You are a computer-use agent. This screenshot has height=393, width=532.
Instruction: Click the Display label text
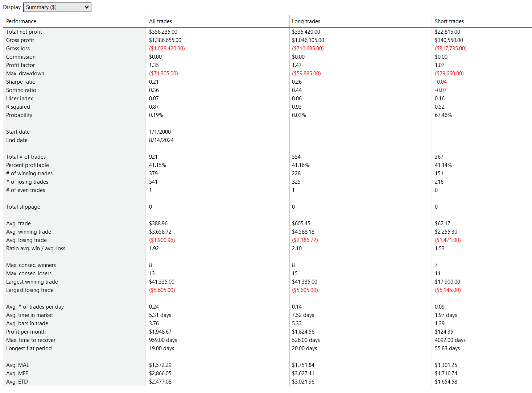click(12, 7)
